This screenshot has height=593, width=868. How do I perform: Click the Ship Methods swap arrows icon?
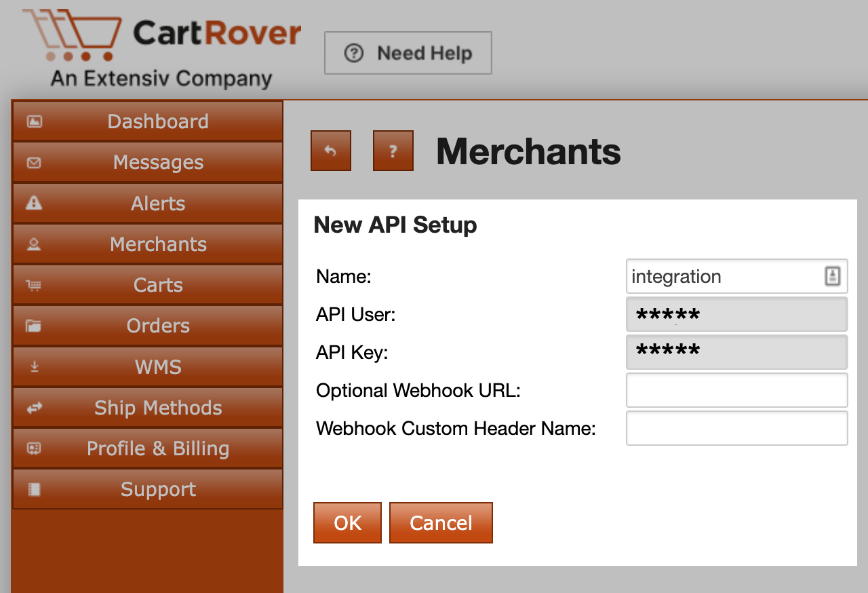tap(34, 408)
